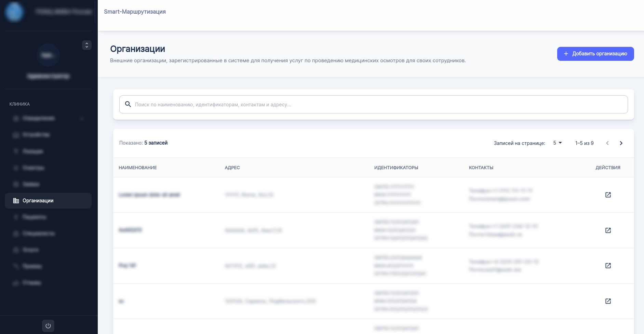Click the Идентификаторы column header
The width and height of the screenshot is (644, 334).
click(x=396, y=168)
